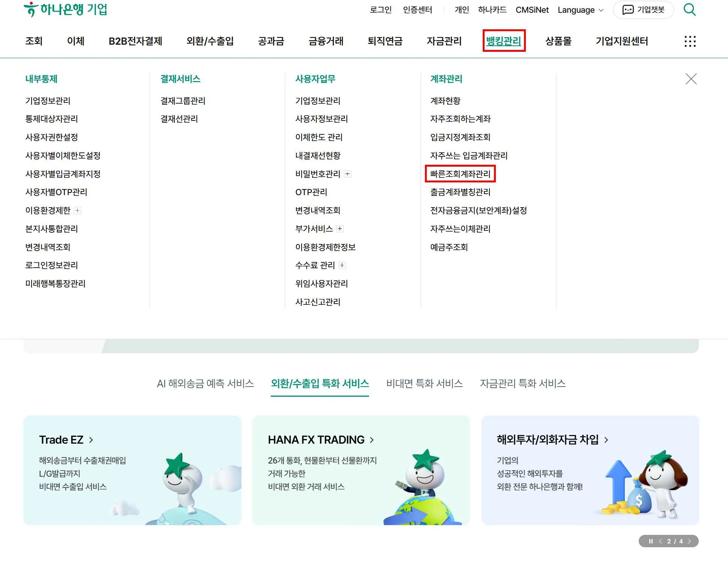Screen dimensions: 728x569
Task: Click the magnifier search icon
Action: pos(689,9)
